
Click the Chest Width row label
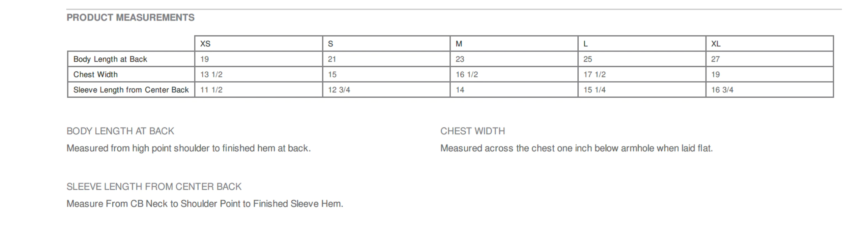coord(95,74)
